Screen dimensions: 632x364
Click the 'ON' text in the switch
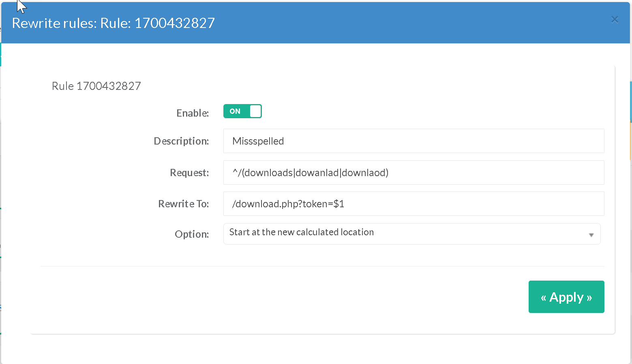[235, 111]
